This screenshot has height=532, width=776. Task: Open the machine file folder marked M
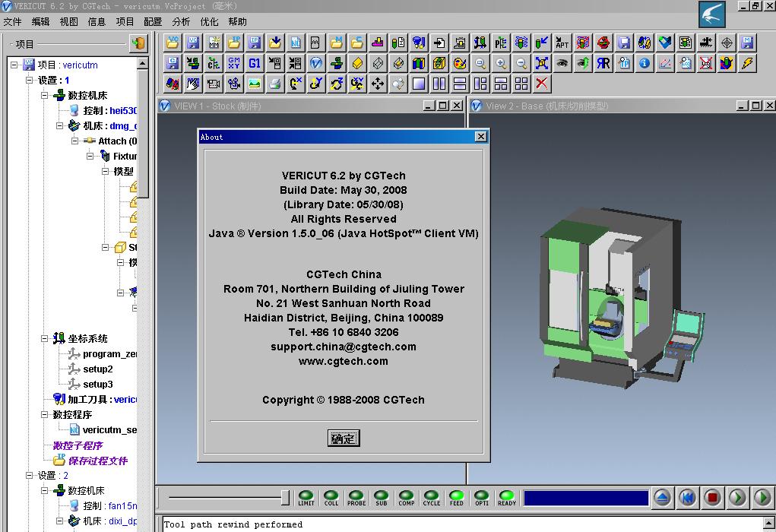(337, 43)
